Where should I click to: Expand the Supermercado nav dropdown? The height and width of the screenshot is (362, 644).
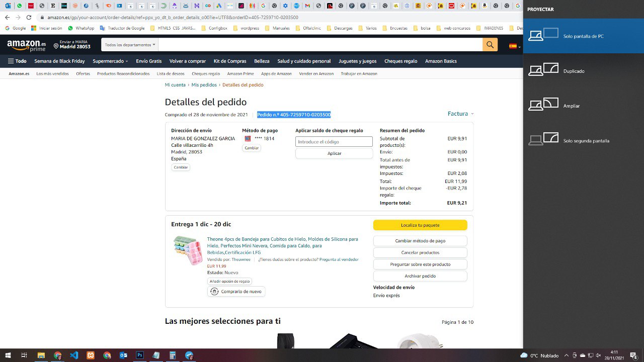[x=110, y=61]
